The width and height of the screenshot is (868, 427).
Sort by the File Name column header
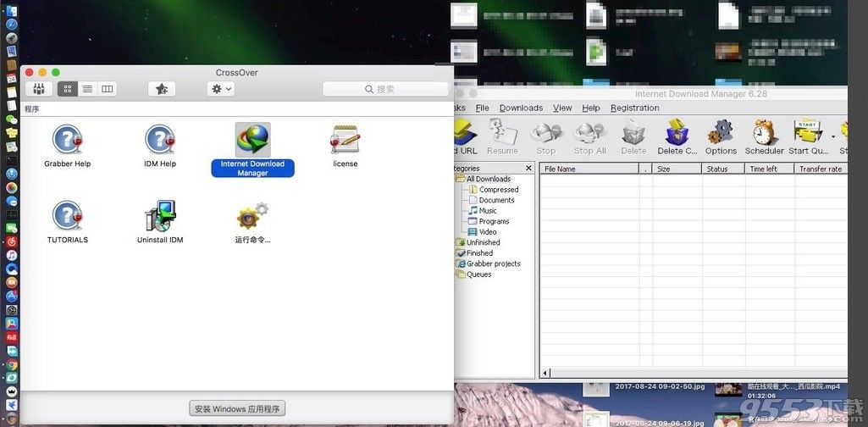[x=589, y=169]
